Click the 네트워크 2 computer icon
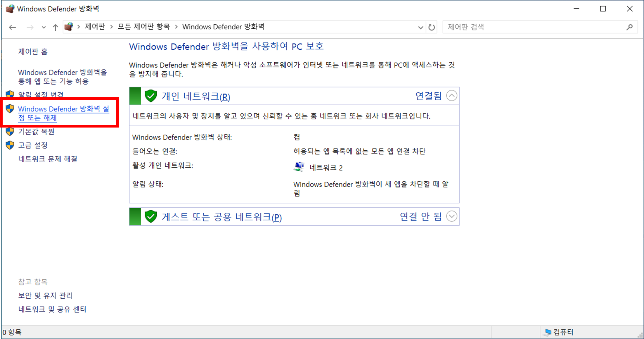644x339 pixels. tap(299, 167)
